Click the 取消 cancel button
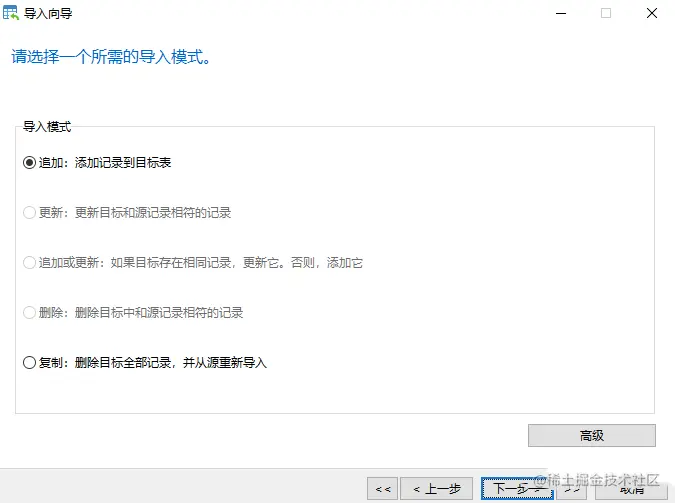The image size is (675, 503). click(631, 489)
